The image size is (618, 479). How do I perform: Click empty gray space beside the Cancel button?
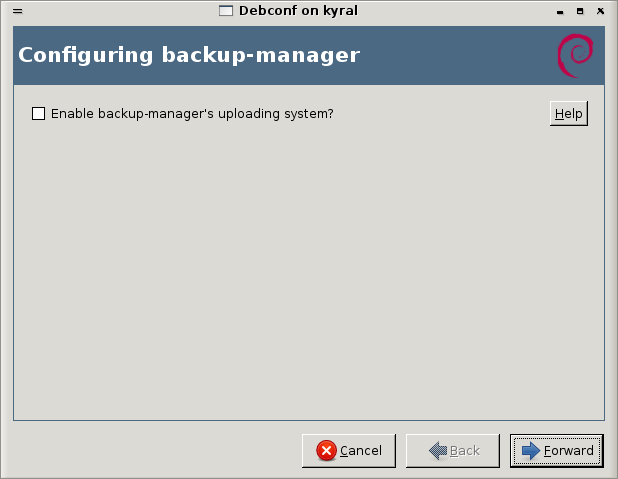(158, 451)
